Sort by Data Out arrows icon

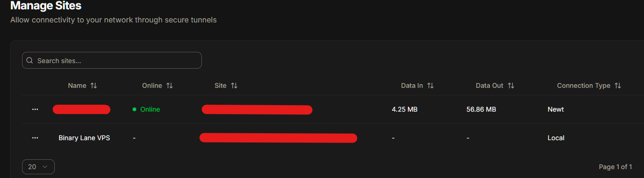pyautogui.click(x=511, y=86)
